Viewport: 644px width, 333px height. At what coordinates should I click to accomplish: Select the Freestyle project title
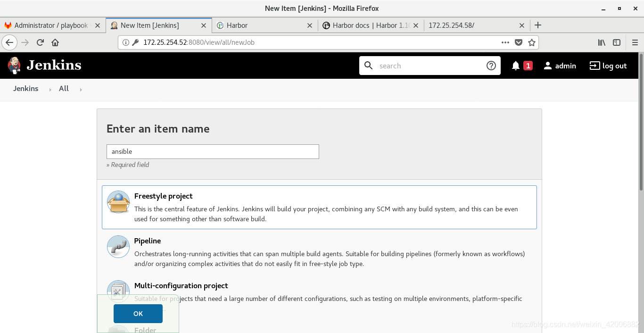164,196
